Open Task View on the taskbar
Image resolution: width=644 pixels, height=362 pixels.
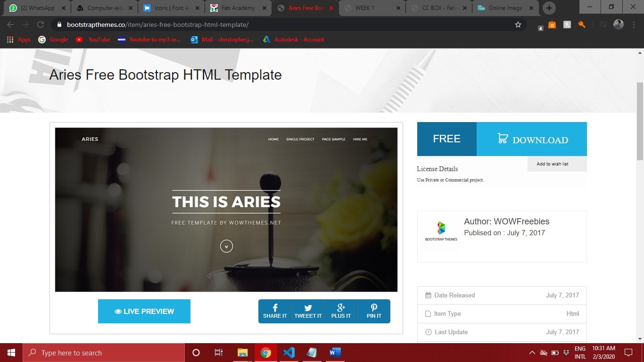tap(219, 353)
